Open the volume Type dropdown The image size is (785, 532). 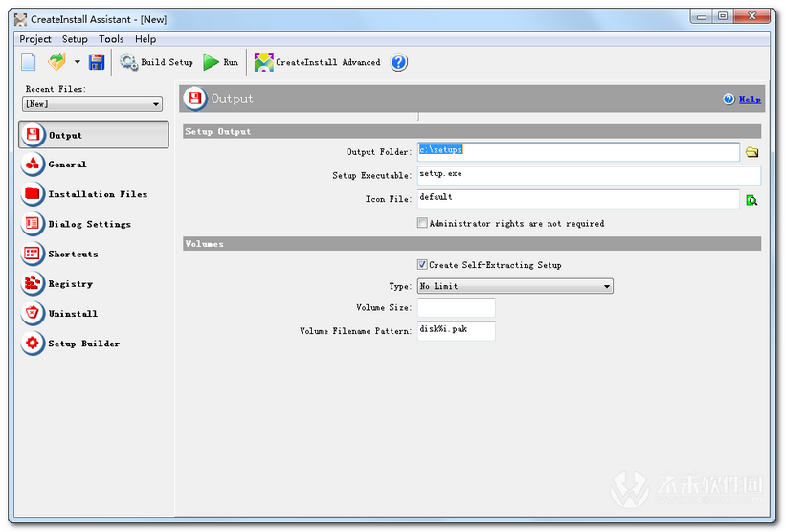point(515,286)
